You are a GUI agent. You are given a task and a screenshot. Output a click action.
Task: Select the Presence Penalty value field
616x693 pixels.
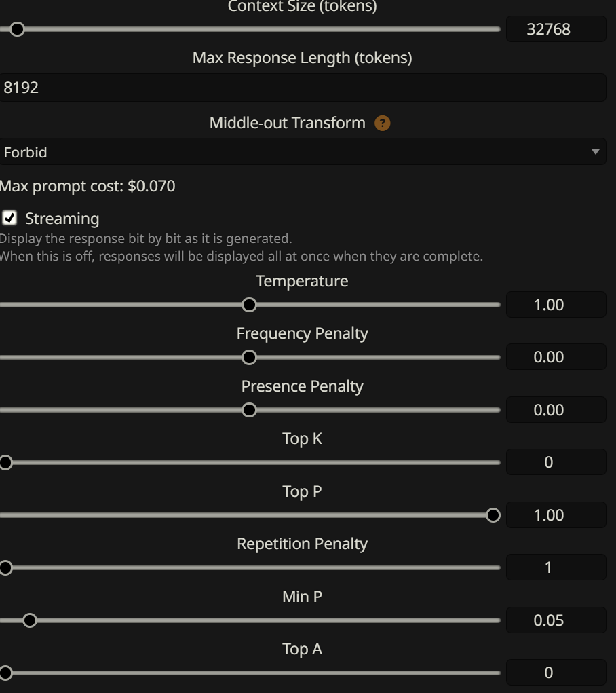[x=556, y=410]
